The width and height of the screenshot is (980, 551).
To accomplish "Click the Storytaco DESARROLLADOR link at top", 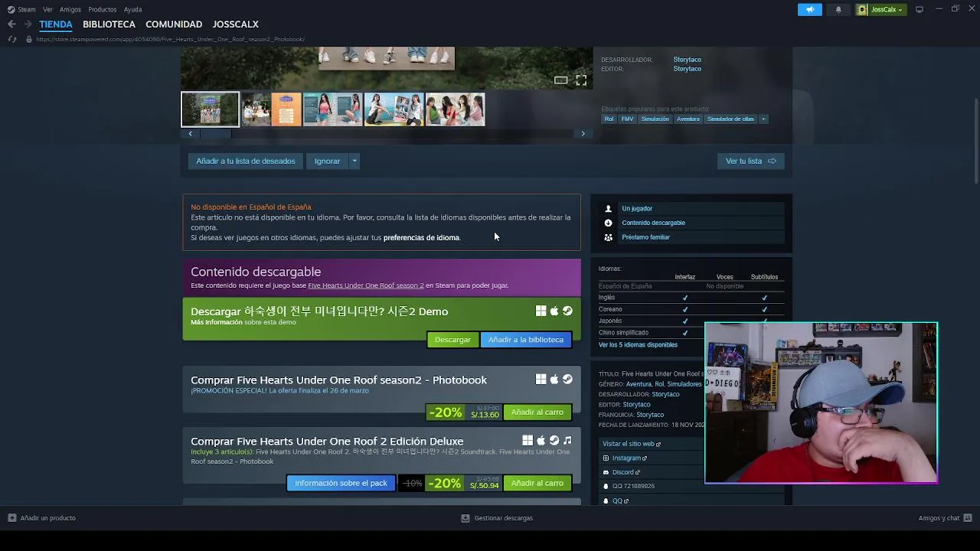I will (x=687, y=60).
